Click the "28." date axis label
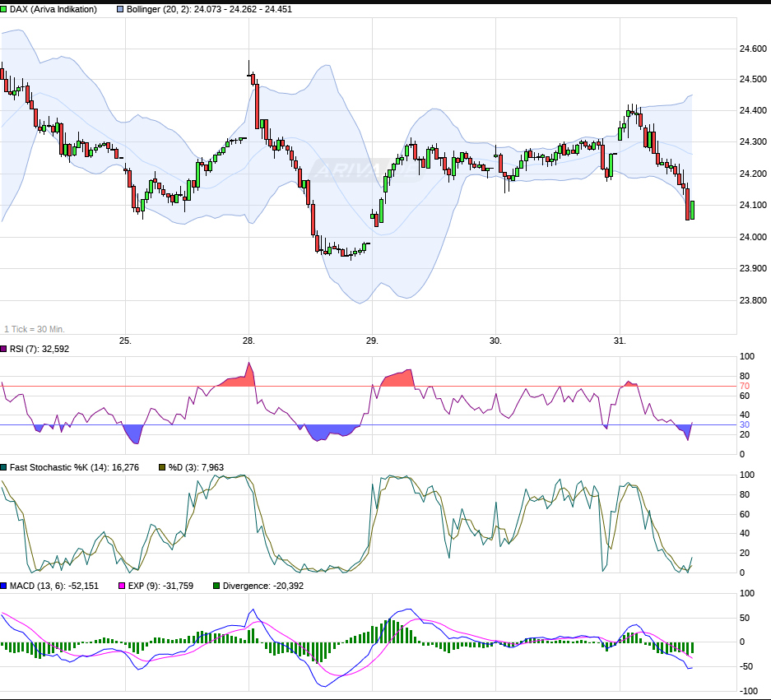This screenshot has height=700, width=771. [x=248, y=341]
